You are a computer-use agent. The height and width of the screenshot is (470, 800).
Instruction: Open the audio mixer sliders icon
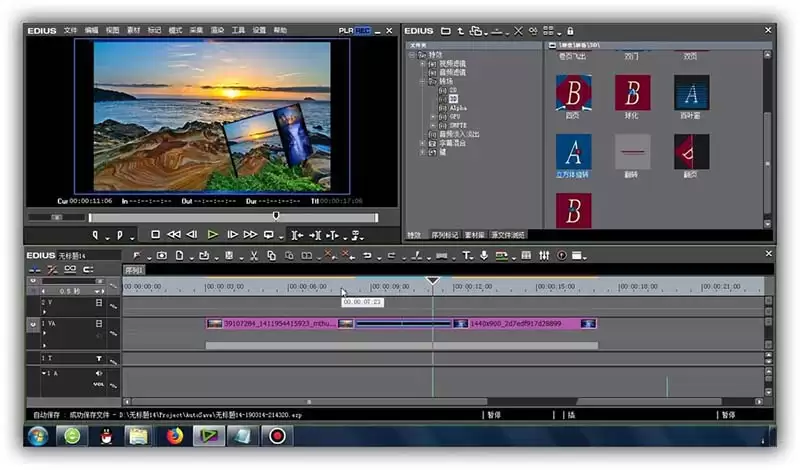[544, 255]
